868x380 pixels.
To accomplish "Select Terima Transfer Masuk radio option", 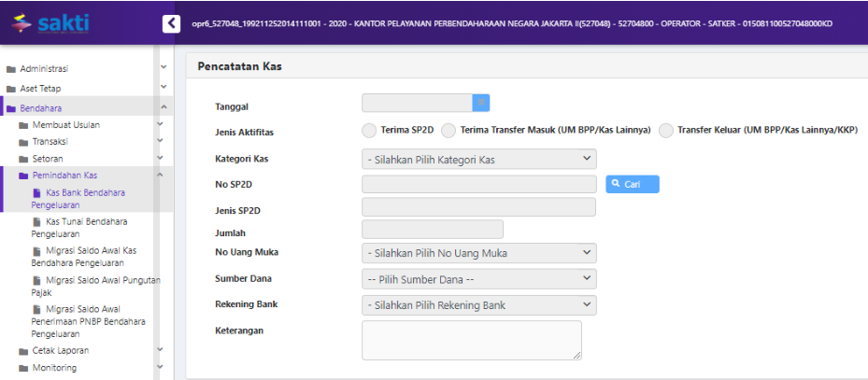I will 448,131.
